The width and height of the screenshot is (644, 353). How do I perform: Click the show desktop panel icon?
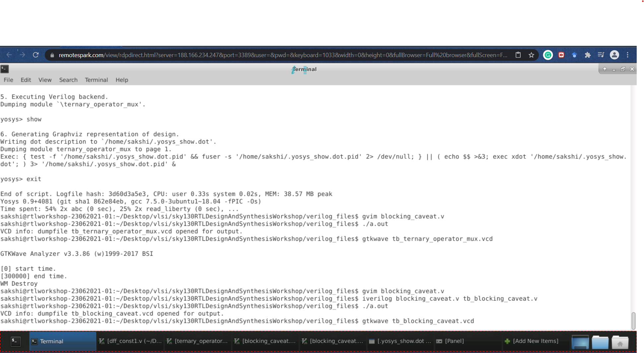[580, 342]
